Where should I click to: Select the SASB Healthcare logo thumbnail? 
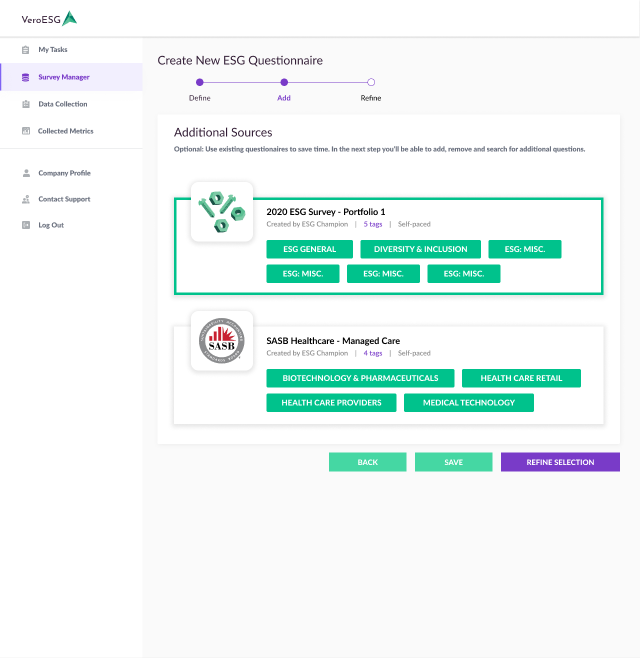click(x=221, y=341)
